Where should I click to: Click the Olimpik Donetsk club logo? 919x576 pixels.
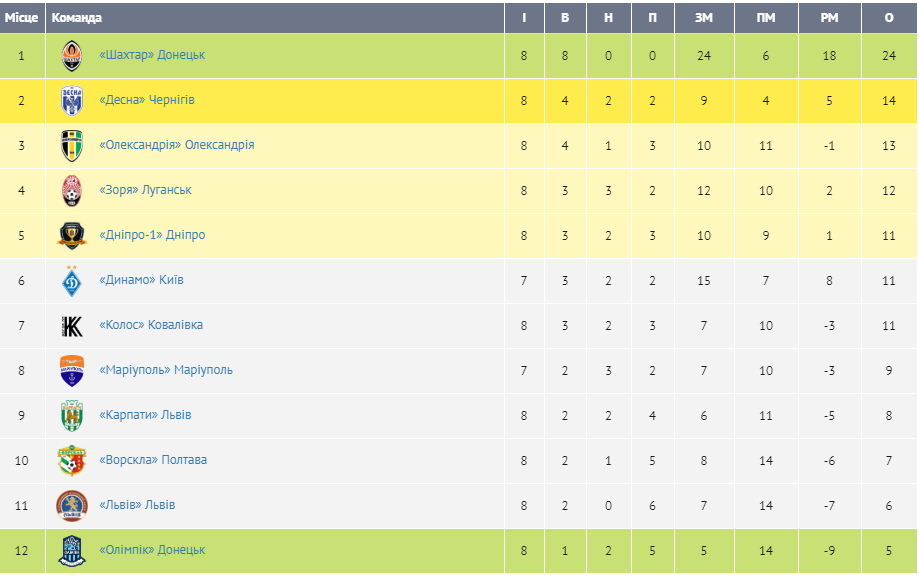pos(72,551)
